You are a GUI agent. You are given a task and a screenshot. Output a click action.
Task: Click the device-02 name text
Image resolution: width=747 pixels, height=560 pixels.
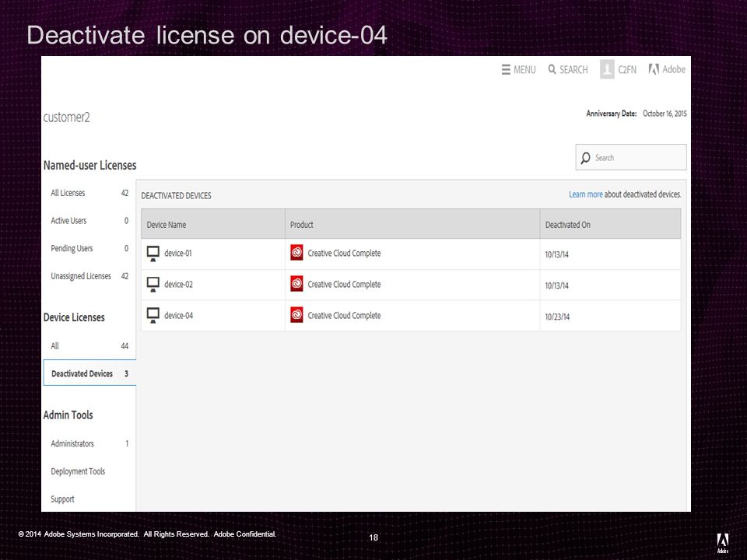tap(178, 285)
